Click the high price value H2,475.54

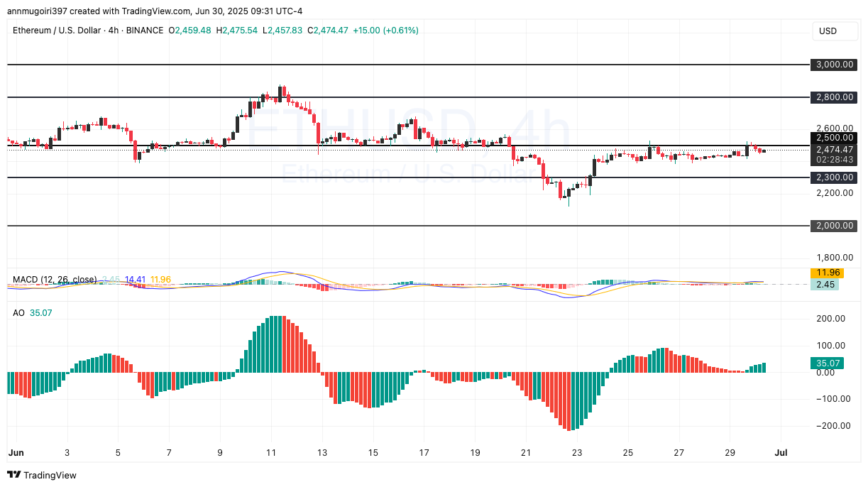[x=237, y=31]
